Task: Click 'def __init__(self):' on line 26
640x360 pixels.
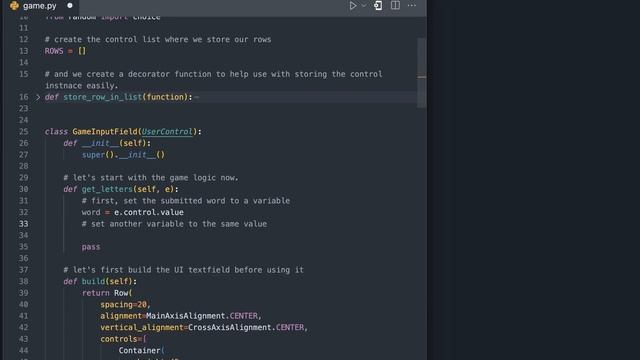Action: [107, 143]
